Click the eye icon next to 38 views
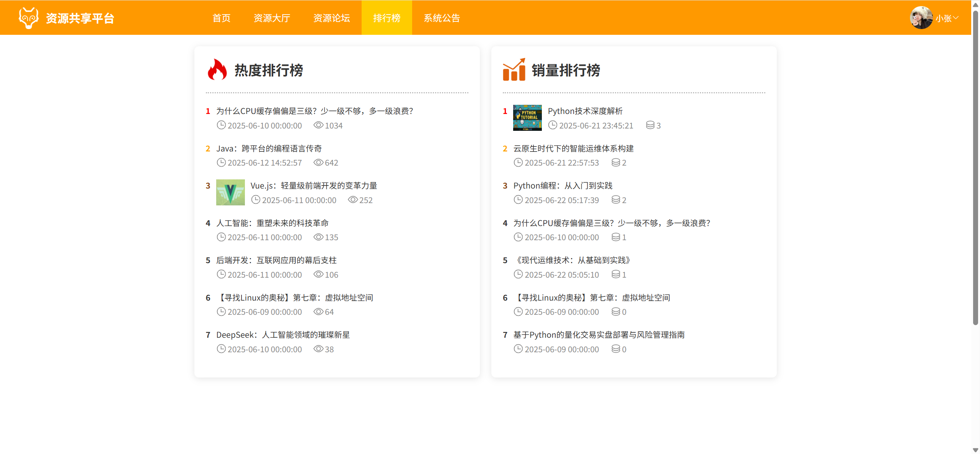Viewport: 980px width, 454px height. (318, 349)
